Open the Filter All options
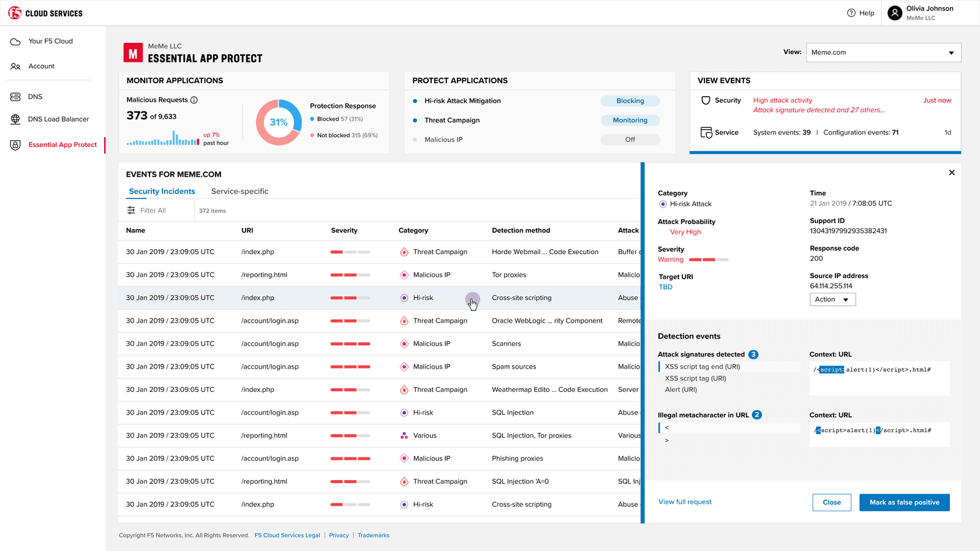The height and width of the screenshot is (551, 980). [147, 210]
